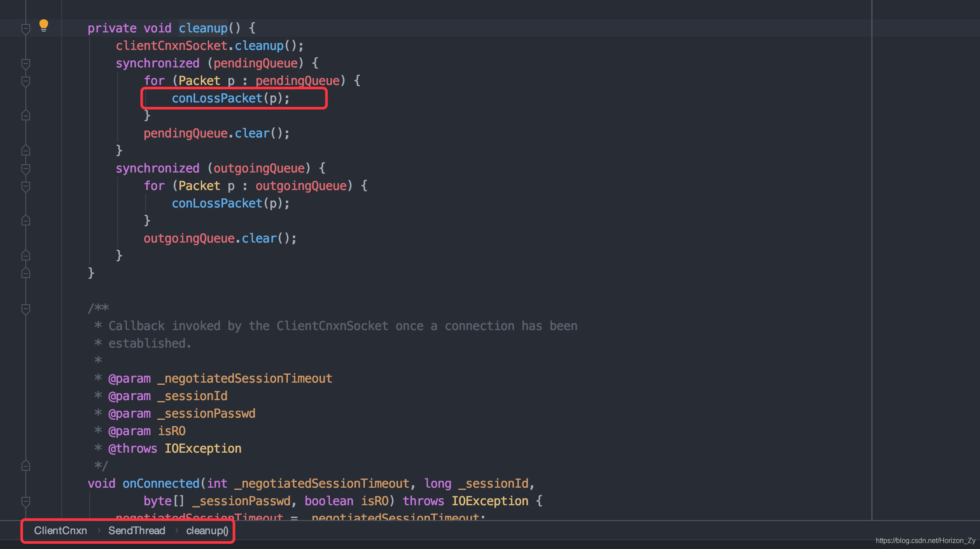The image size is (980, 549).
Task: Collapse the onConnected method fold marker
Action: click(25, 502)
